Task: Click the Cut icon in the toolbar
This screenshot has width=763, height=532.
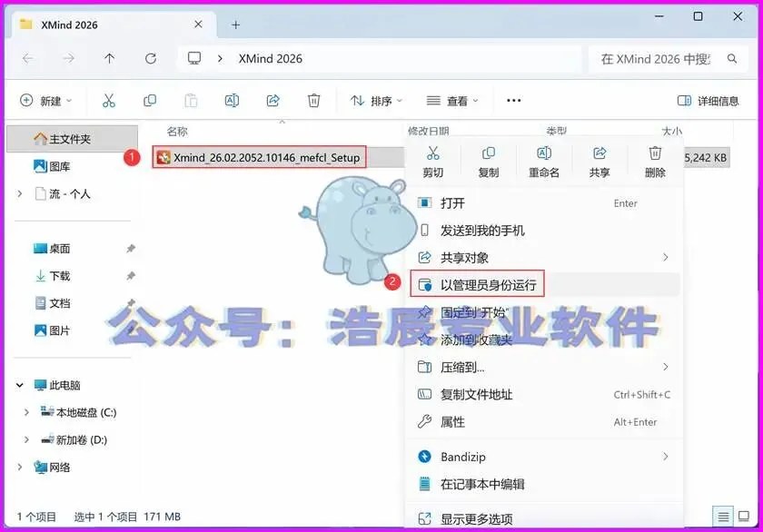Action: 108,101
